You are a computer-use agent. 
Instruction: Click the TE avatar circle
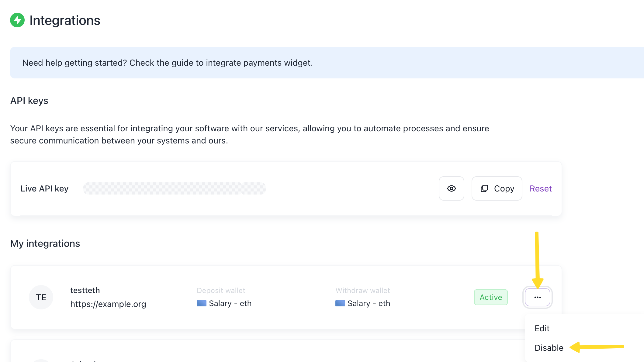[x=41, y=297]
